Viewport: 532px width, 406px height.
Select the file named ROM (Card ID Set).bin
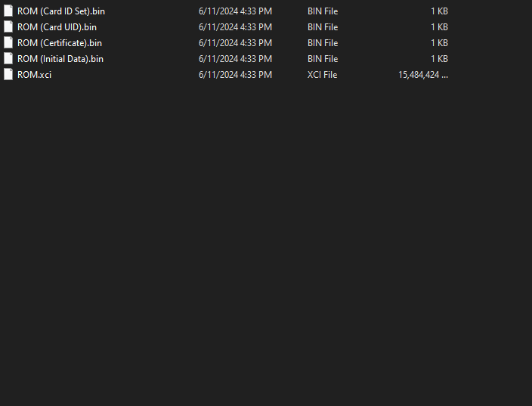pos(61,11)
